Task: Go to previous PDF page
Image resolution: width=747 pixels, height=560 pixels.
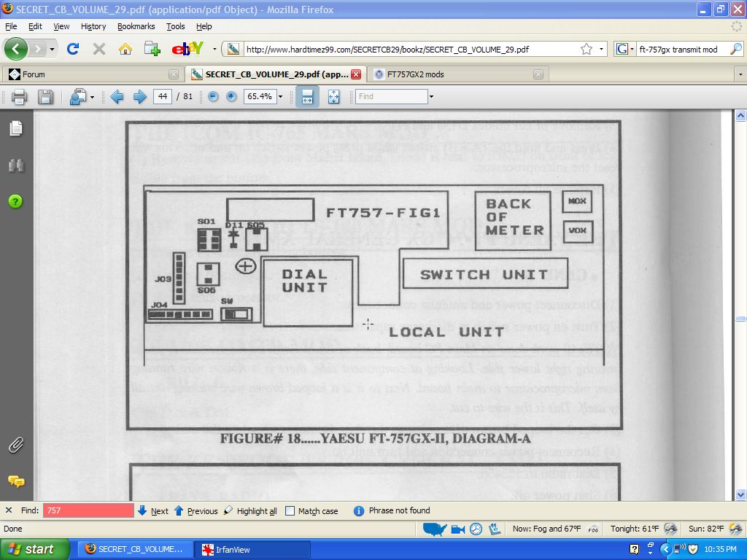Action: pos(117,97)
